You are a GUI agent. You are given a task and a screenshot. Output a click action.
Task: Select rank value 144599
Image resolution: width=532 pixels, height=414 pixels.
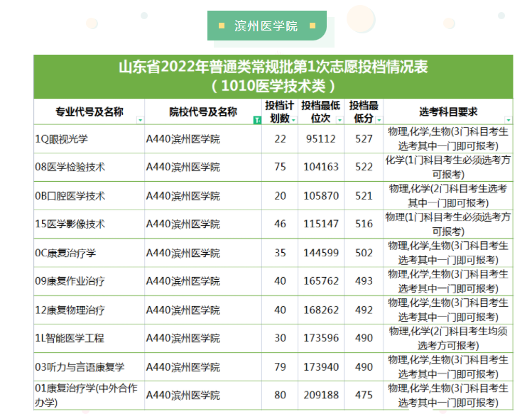click(x=321, y=253)
